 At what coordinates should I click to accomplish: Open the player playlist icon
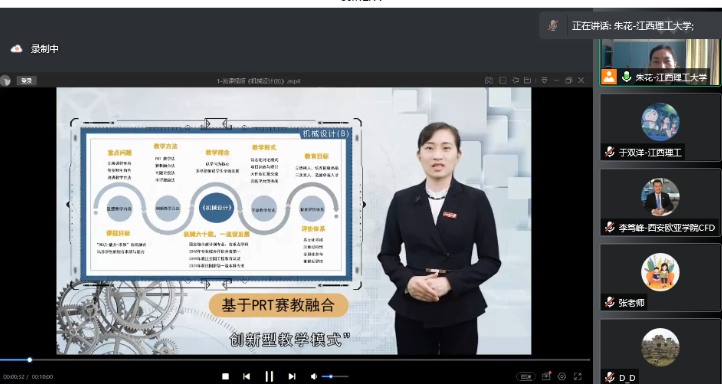[x=547, y=376]
